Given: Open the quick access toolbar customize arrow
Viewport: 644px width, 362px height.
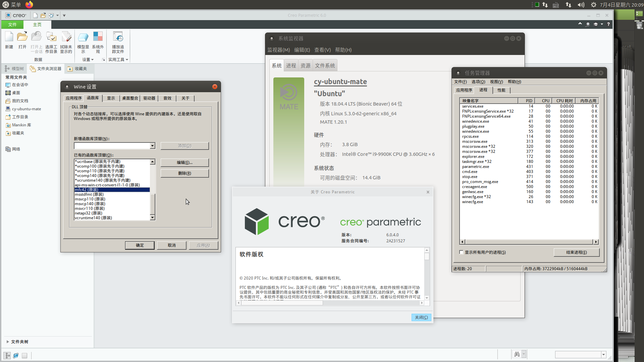Looking at the screenshot, I should tap(64, 15).
